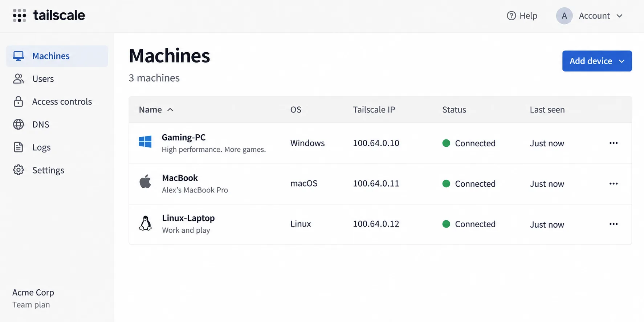Screen dimensions: 644x322
Task: Open the three-dot menu for MacBook
Action: pyautogui.click(x=614, y=184)
